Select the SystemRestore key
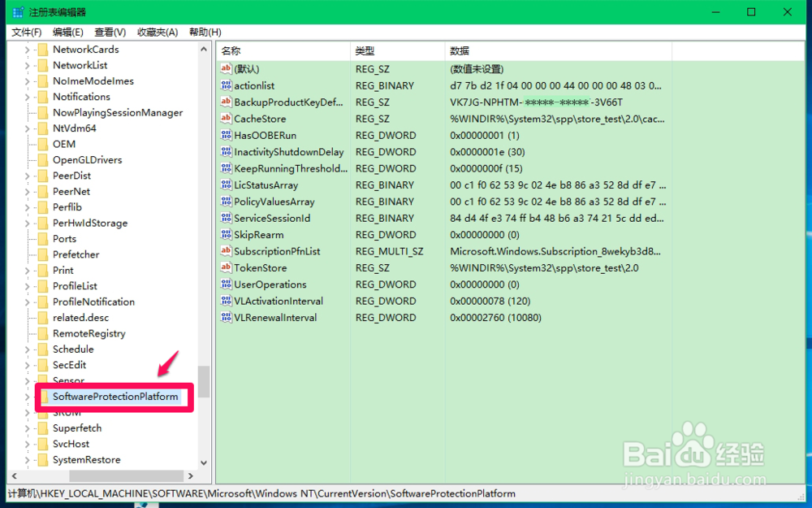Image resolution: width=812 pixels, height=508 pixels. [87, 460]
